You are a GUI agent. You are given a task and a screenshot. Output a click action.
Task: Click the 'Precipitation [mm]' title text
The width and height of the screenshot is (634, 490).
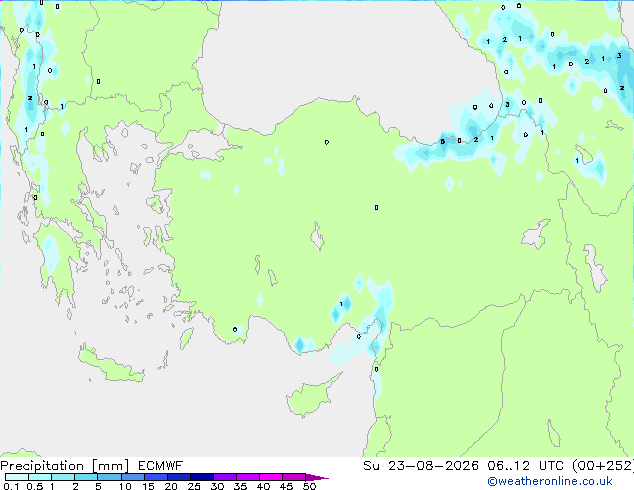65,466
